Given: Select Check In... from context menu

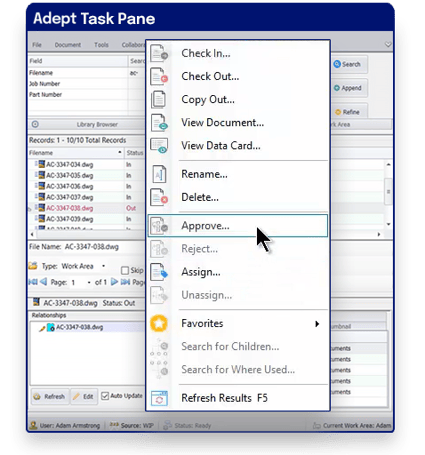Looking at the screenshot, I should [x=238, y=53].
